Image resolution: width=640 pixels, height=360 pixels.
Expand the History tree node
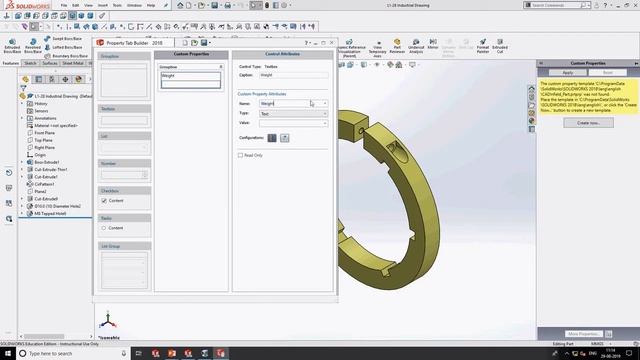pos(22,104)
